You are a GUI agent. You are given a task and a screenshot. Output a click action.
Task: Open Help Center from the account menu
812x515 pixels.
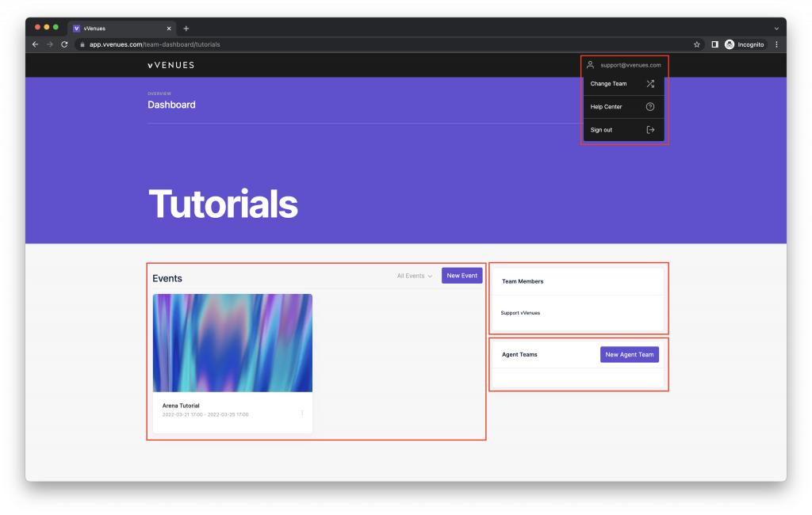point(623,107)
